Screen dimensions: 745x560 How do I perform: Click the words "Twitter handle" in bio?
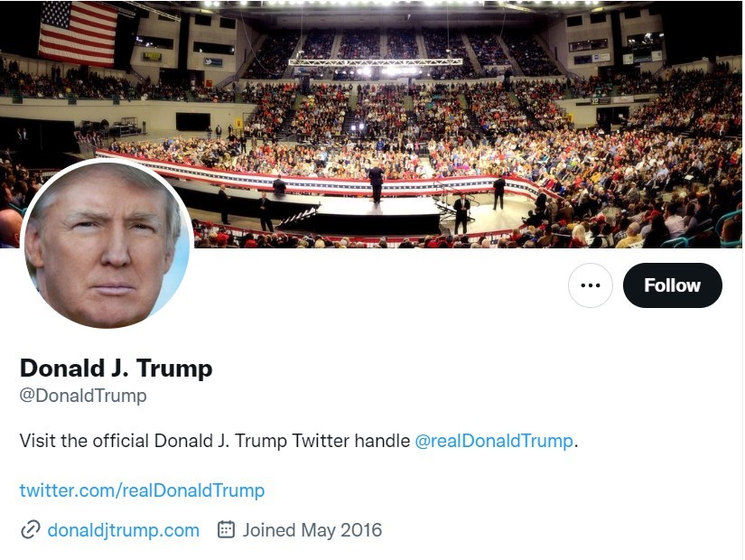tap(350, 441)
